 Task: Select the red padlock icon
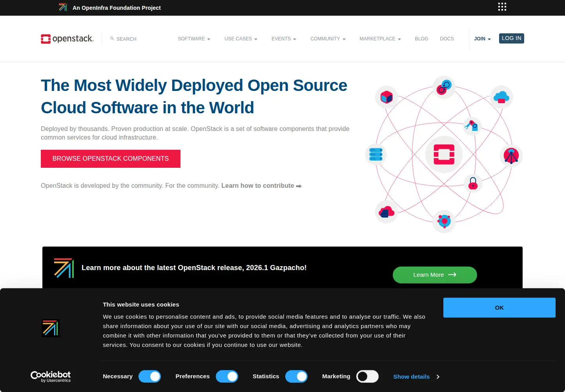[x=473, y=183]
